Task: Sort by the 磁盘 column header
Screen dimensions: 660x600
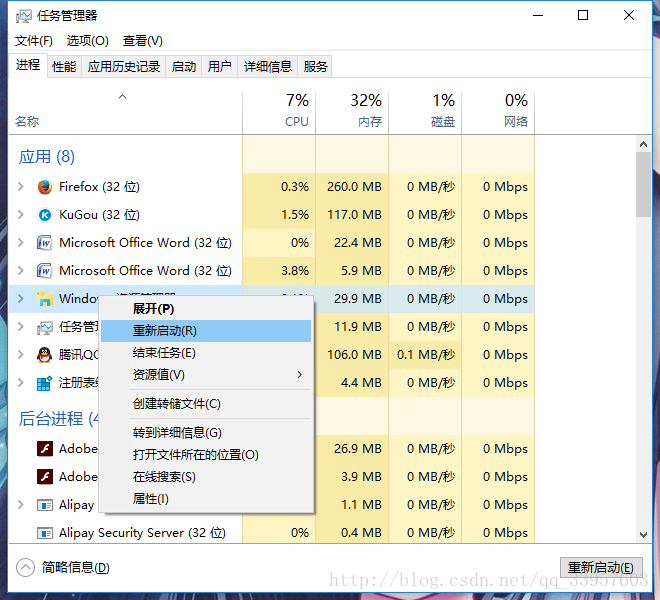Action: [425, 113]
